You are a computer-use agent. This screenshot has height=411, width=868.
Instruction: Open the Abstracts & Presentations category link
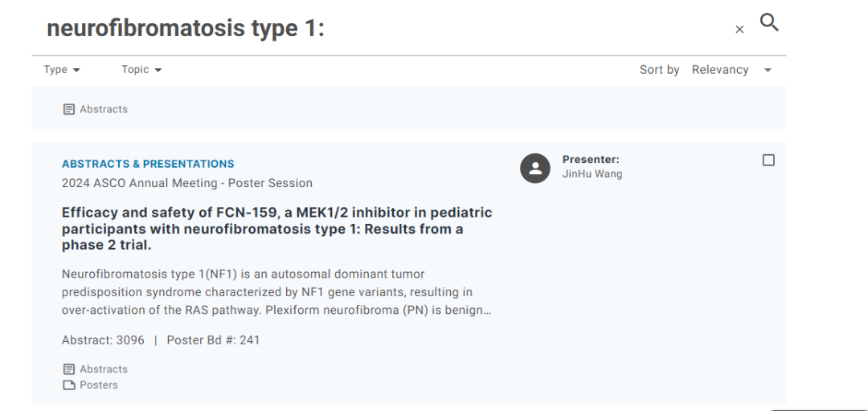click(148, 164)
